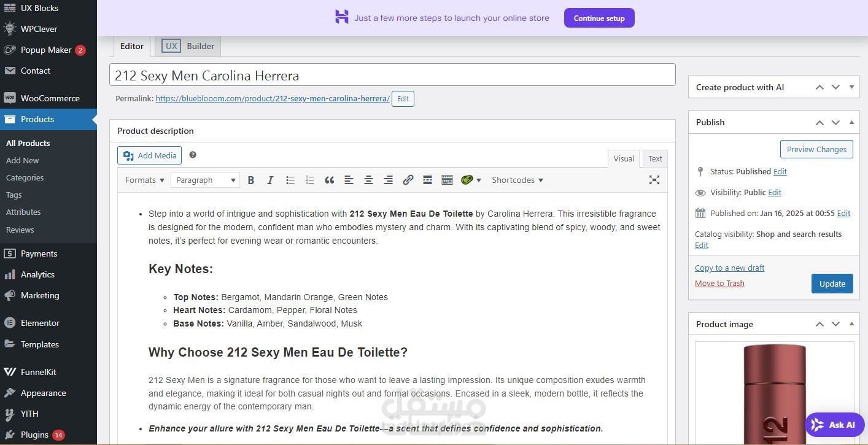
Task: Open the Marketing section
Action: (48, 295)
